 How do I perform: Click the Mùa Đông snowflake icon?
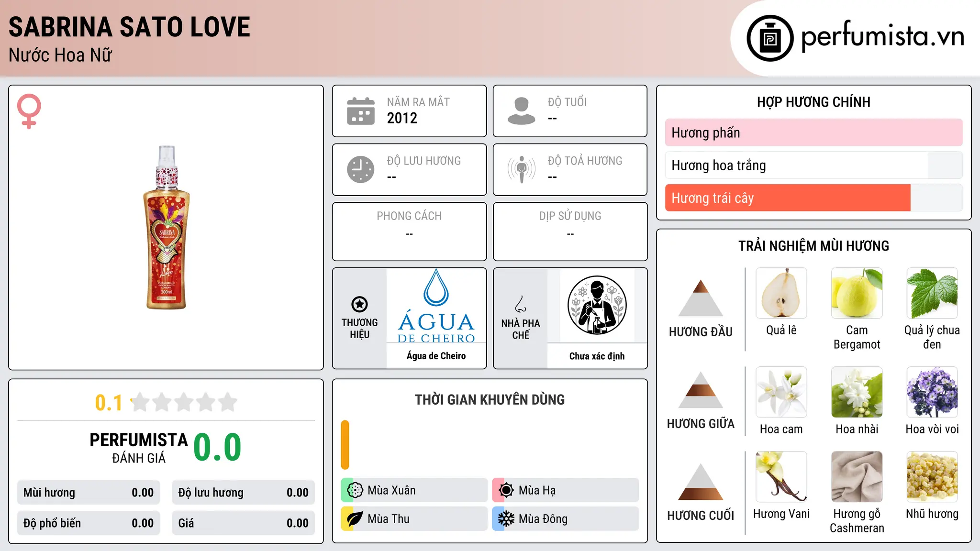506,519
